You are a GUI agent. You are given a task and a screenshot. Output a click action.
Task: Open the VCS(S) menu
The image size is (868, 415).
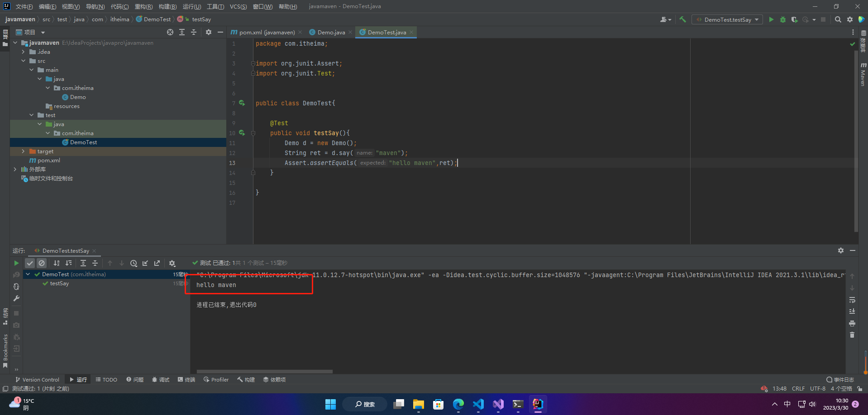coord(238,6)
